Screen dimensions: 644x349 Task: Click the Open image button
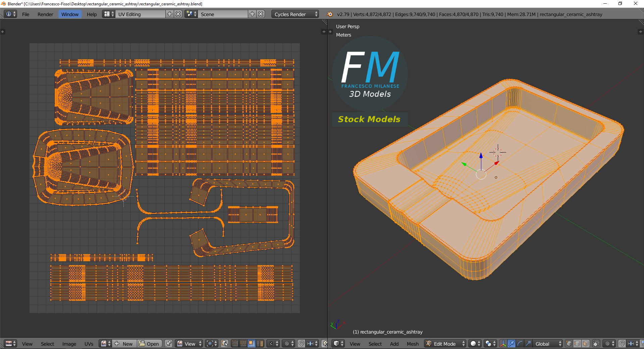[149, 344]
